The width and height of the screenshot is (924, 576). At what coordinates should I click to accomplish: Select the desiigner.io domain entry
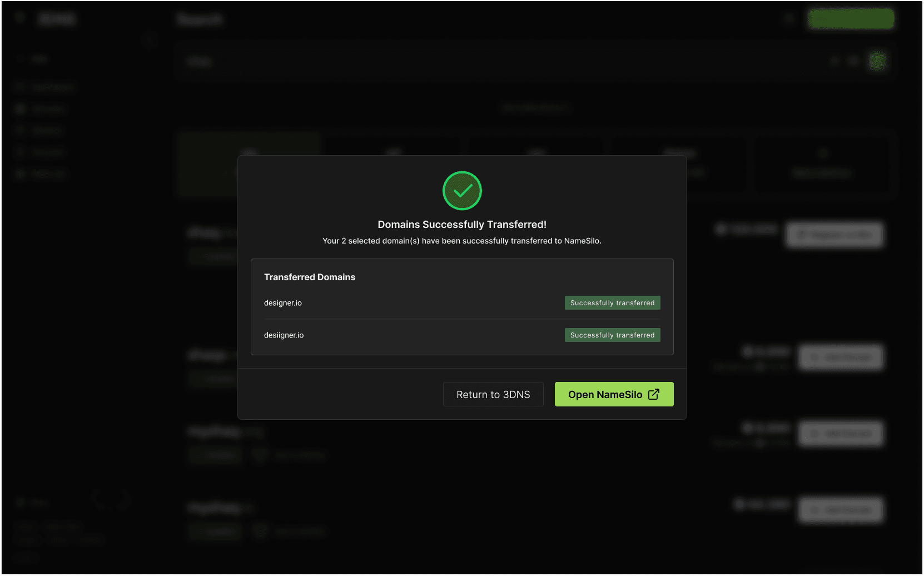[x=284, y=335]
